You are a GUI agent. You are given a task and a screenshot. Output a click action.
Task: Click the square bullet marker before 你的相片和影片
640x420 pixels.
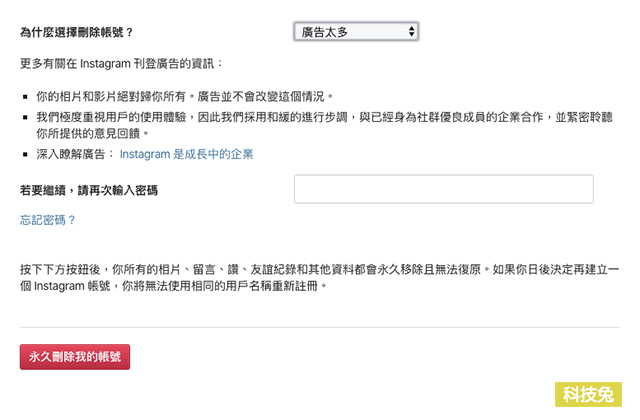[25, 97]
